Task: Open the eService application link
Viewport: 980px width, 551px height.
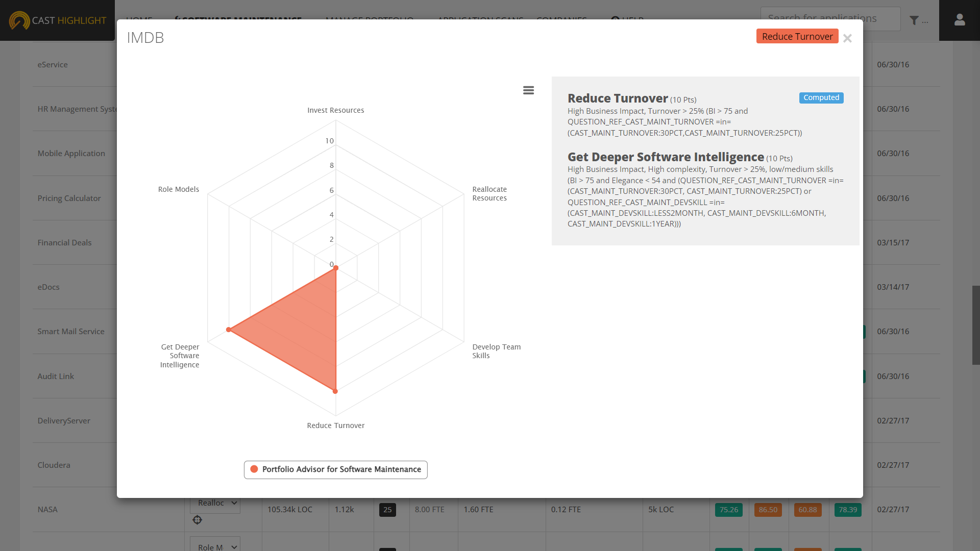Action: (53, 65)
